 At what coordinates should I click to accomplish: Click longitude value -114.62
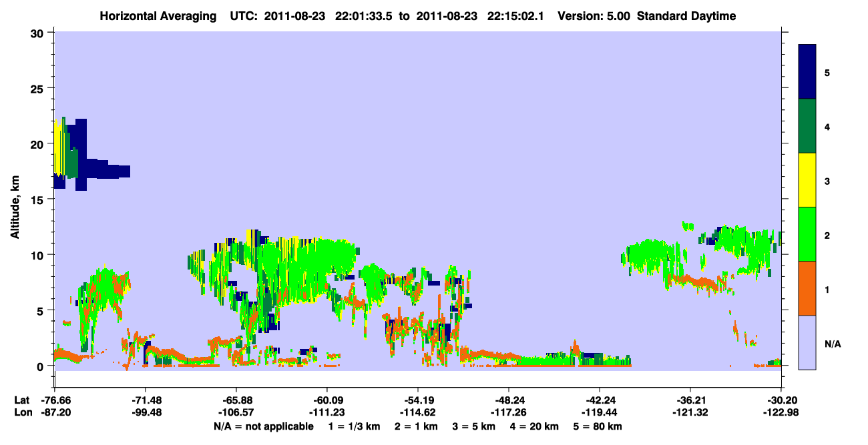[x=417, y=412]
